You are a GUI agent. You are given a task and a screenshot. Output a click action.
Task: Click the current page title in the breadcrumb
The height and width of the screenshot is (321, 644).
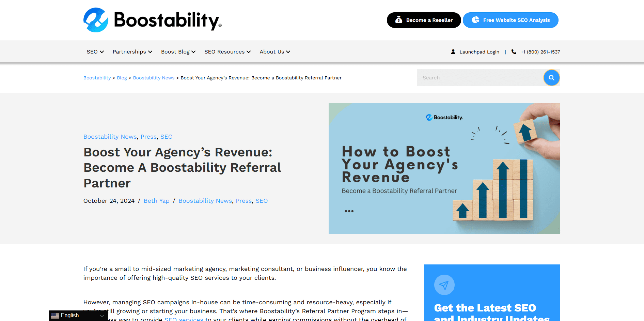pyautogui.click(x=261, y=78)
